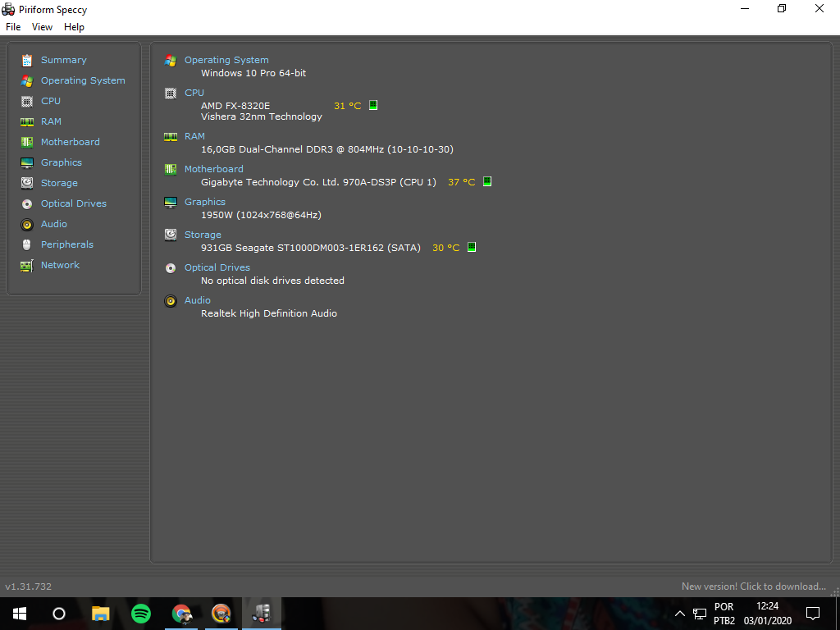Click the Storage hard drive icon in sidebar
This screenshot has width=840, height=630.
pos(27,183)
